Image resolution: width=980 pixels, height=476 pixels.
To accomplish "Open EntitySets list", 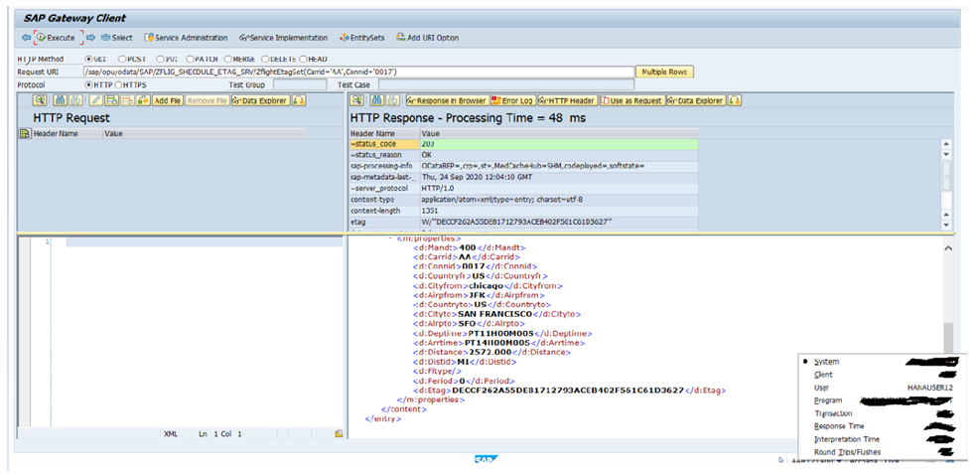I will [362, 38].
